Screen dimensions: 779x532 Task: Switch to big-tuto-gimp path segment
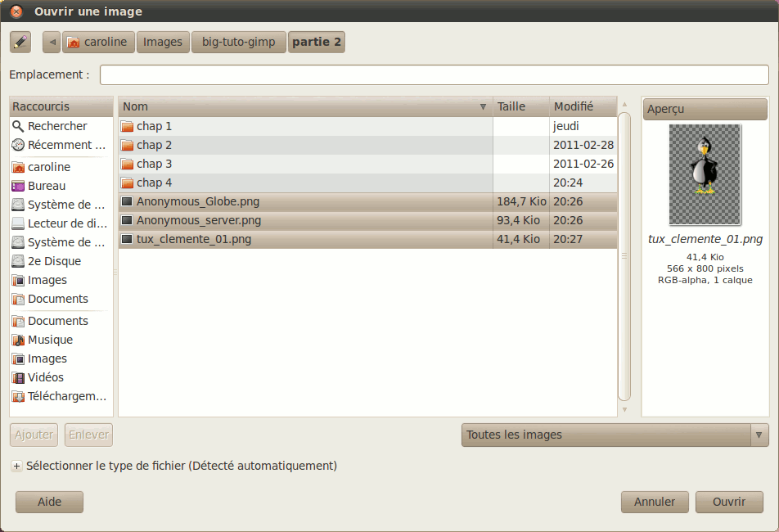pos(238,42)
